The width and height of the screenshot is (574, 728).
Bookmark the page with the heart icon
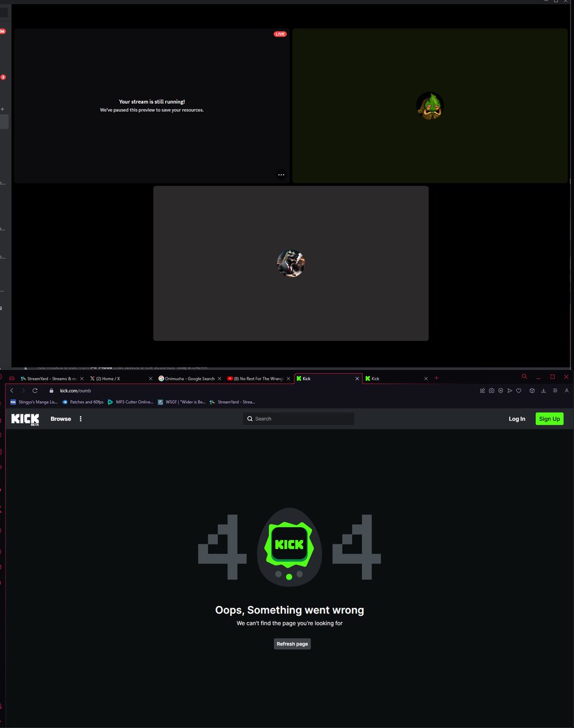point(519,391)
